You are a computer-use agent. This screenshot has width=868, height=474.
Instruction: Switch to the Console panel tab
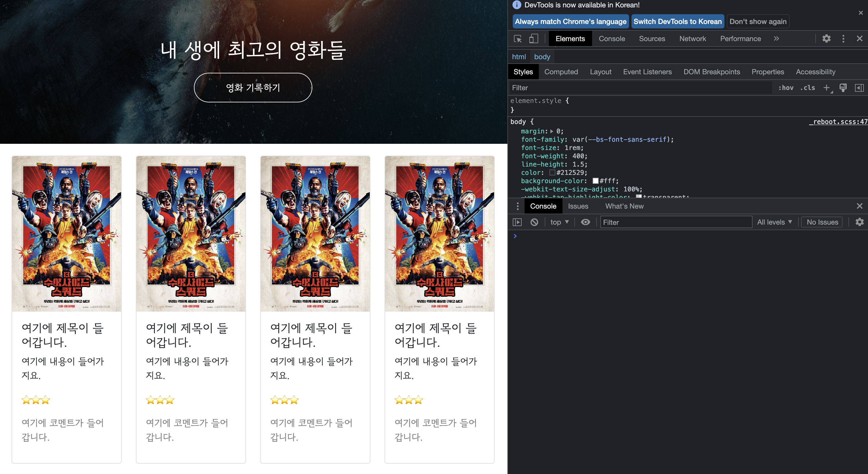[612, 39]
